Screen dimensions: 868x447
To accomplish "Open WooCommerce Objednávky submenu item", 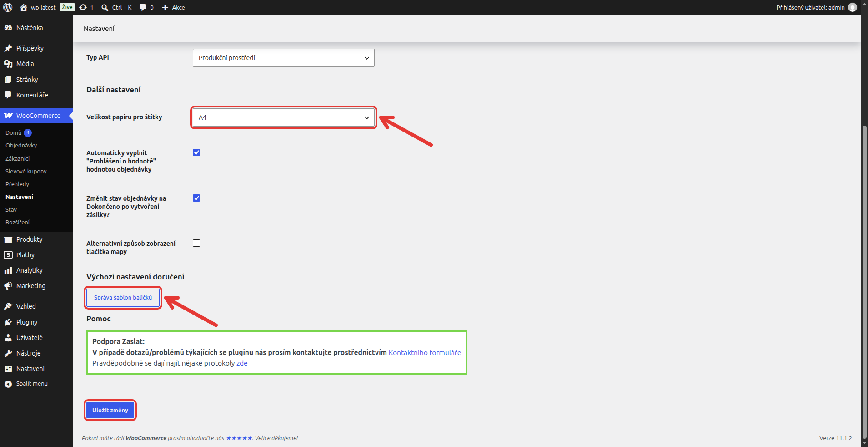I will click(21, 146).
